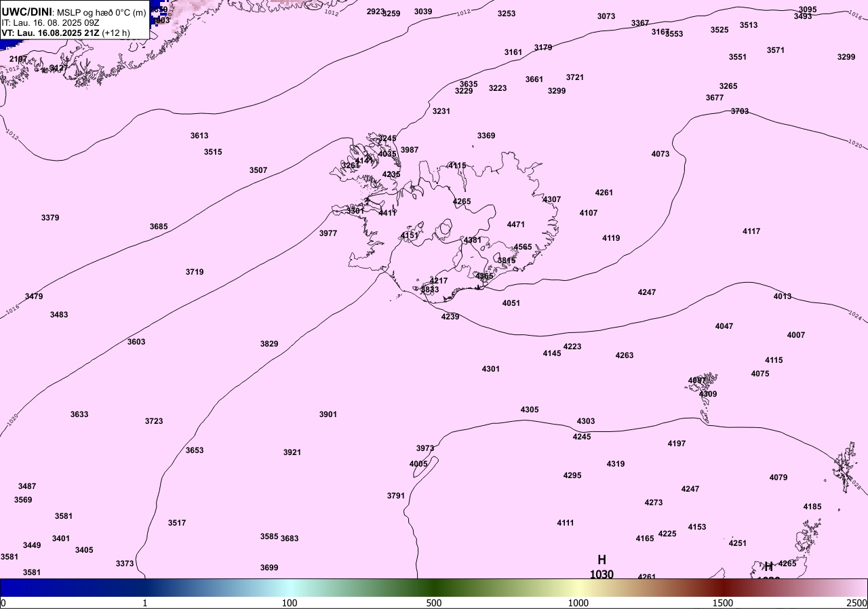Click the dark green section of the color scale near 500
This screenshot has width=868, height=609.
434,587
